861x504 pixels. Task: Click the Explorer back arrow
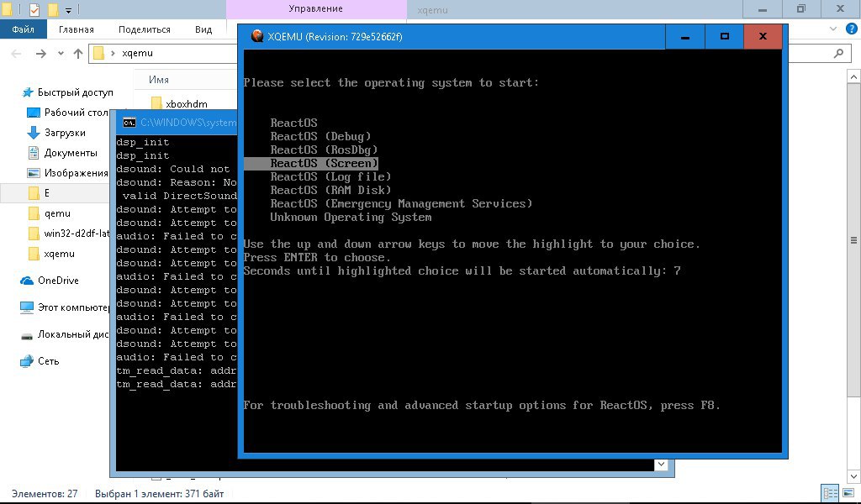[17, 53]
